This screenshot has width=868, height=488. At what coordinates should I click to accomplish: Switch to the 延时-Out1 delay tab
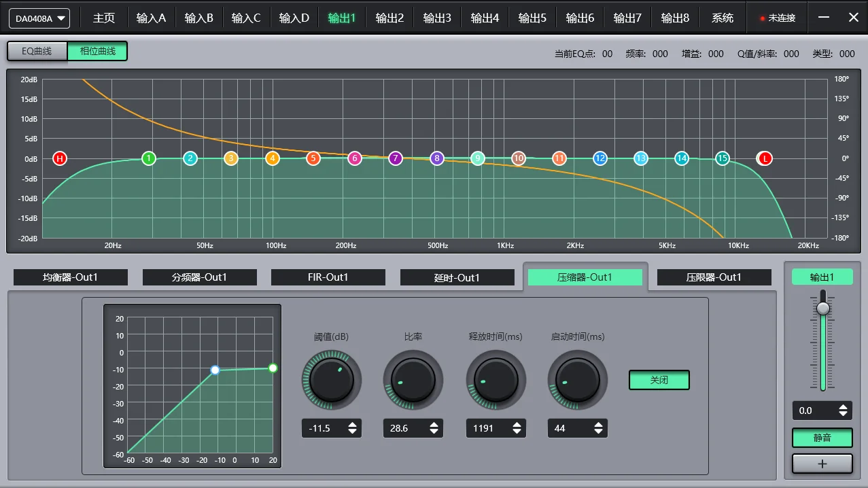click(x=457, y=277)
